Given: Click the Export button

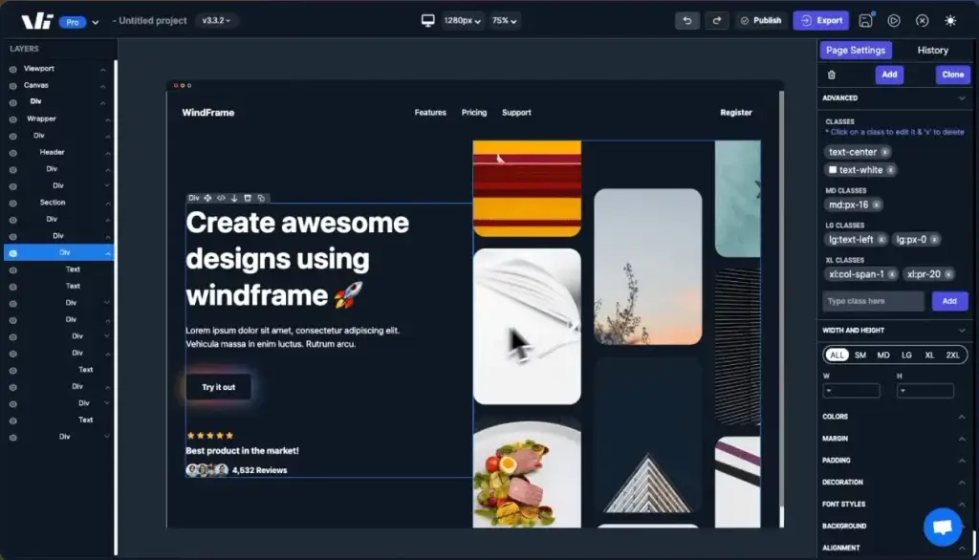Looking at the screenshot, I should 820,20.
